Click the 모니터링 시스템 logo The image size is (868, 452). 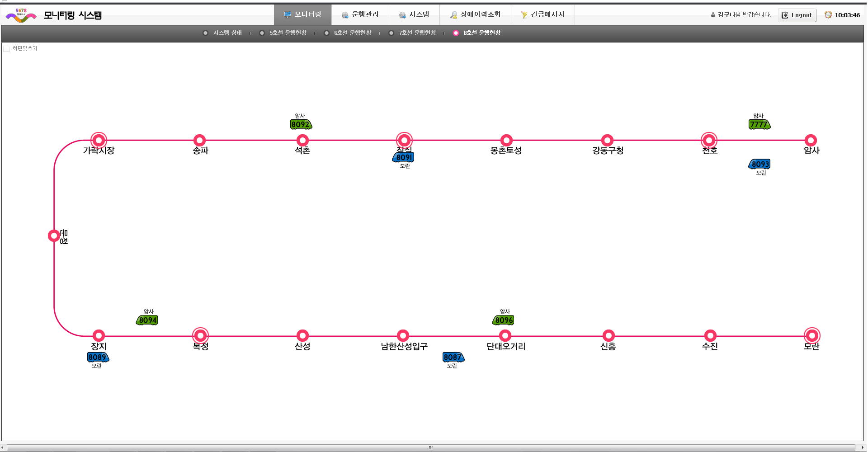(x=53, y=15)
